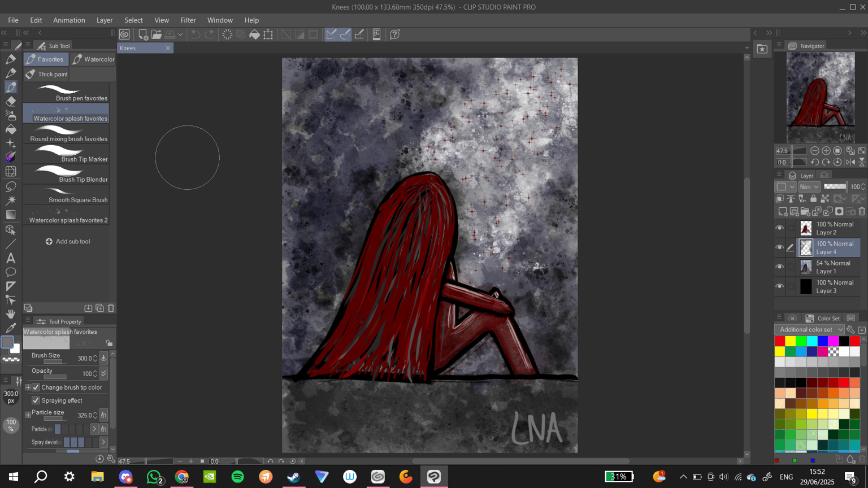
Task: Click Zoom out icon in Navigator
Action: [815, 151]
